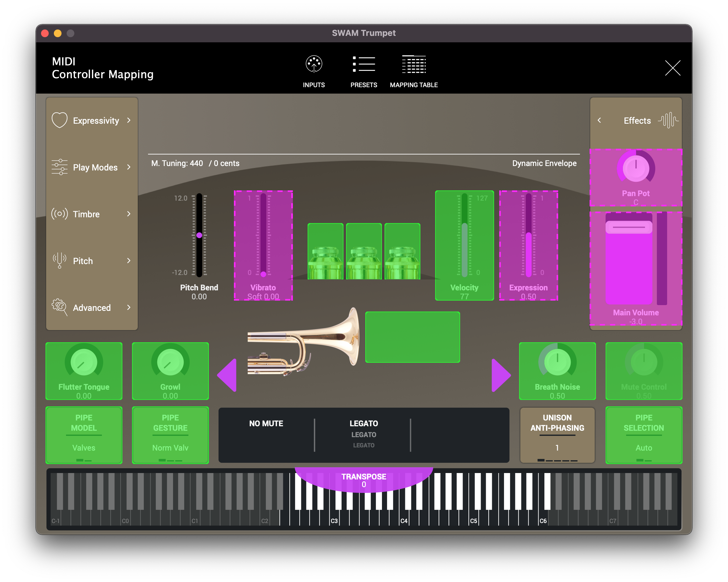The height and width of the screenshot is (582, 728).
Task: Click the Flutter Tongue knob
Action: click(x=84, y=362)
